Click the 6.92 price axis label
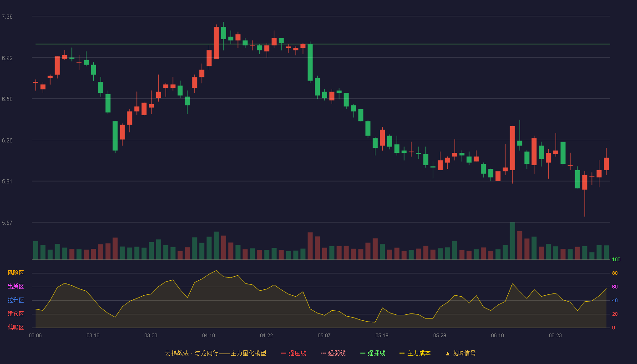This screenshot has height=364, width=637. [x=7, y=58]
